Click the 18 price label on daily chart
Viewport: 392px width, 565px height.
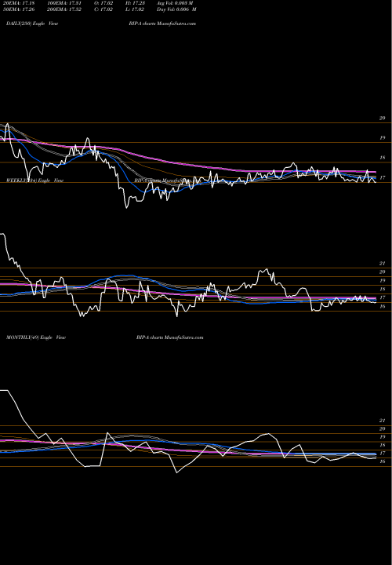[383, 158]
